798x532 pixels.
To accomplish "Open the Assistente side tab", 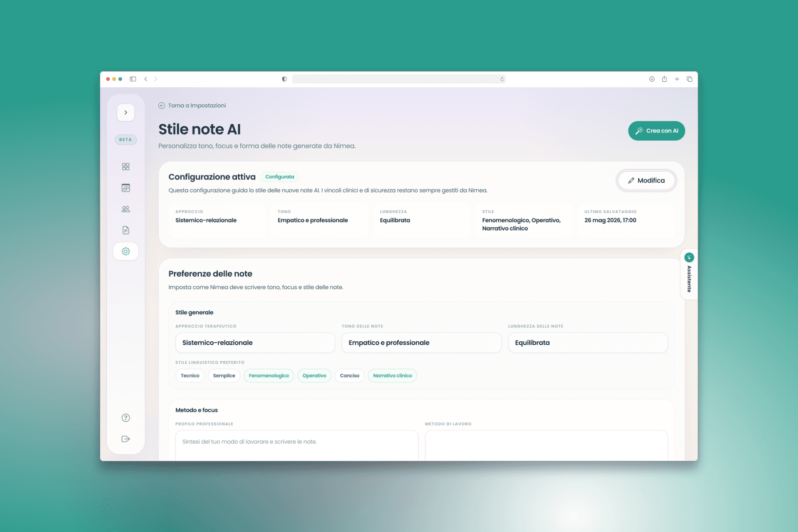I will point(689,274).
